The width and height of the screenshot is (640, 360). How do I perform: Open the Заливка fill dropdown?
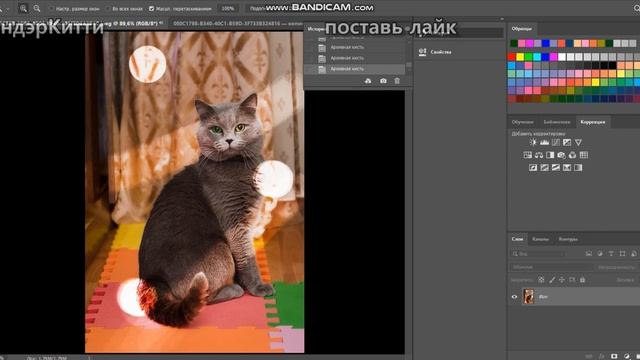(x=626, y=280)
